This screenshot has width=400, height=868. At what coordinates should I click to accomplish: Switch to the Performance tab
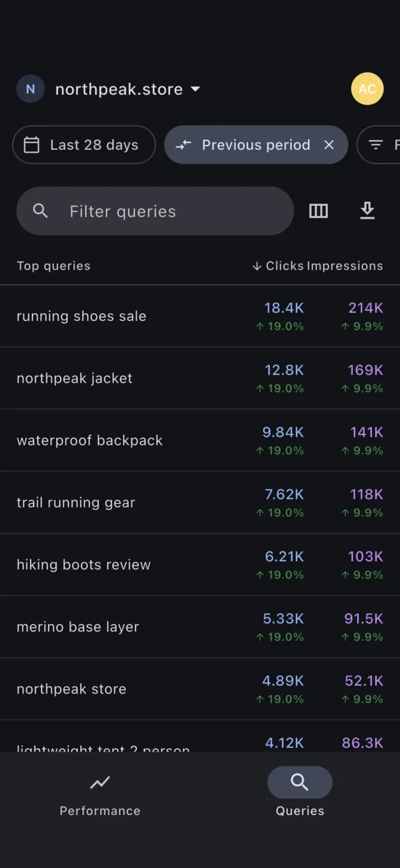pos(100,794)
